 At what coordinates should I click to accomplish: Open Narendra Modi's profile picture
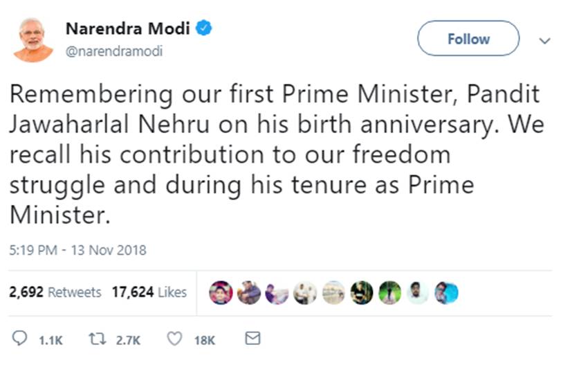pyautogui.click(x=33, y=39)
